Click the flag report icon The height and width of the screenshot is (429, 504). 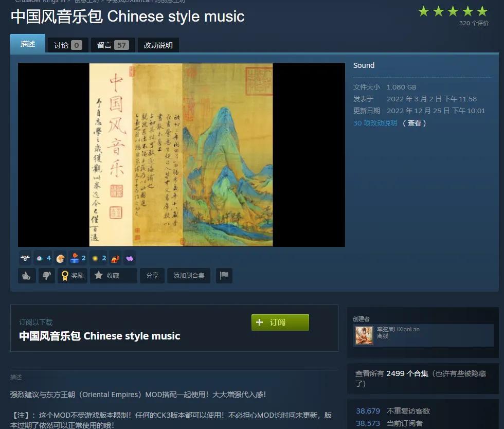(224, 276)
